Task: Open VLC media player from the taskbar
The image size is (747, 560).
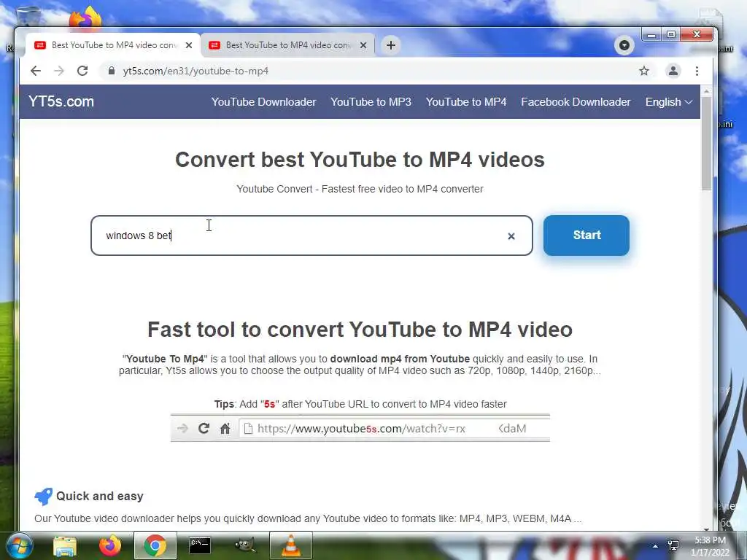Action: point(290,545)
